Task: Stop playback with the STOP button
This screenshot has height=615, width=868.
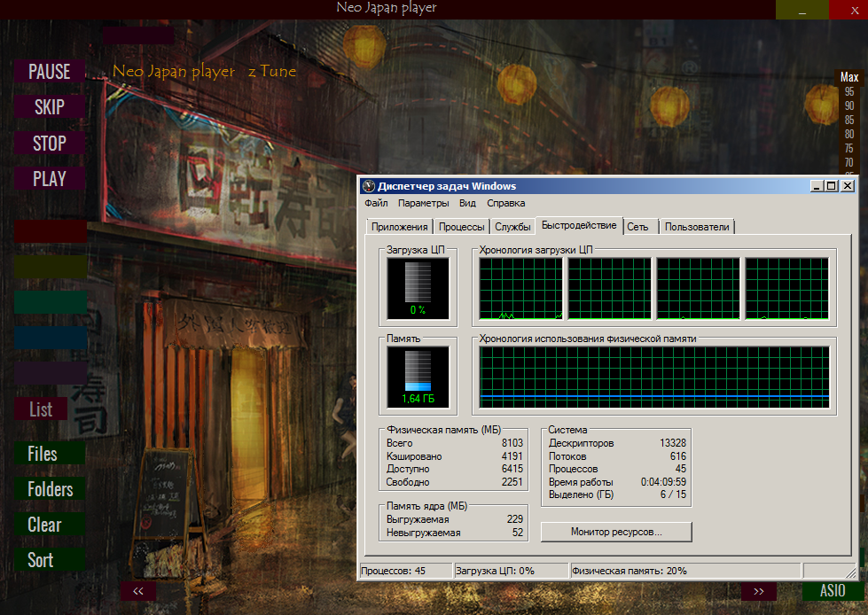Action: coord(50,143)
